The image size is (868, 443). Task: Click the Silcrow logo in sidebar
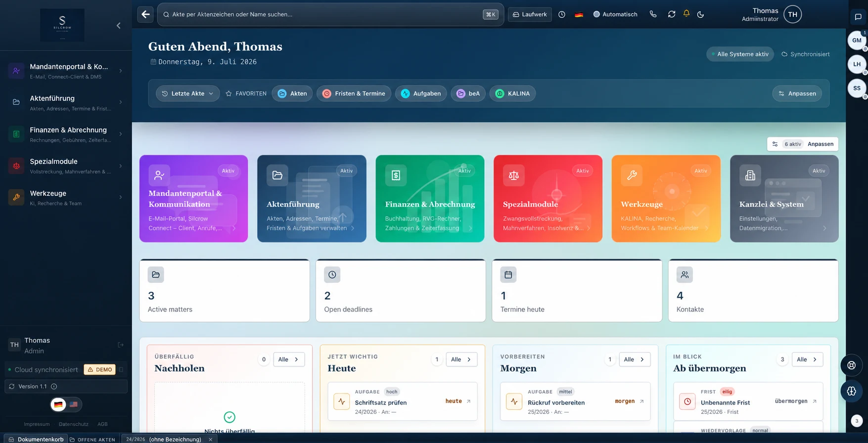point(62,25)
